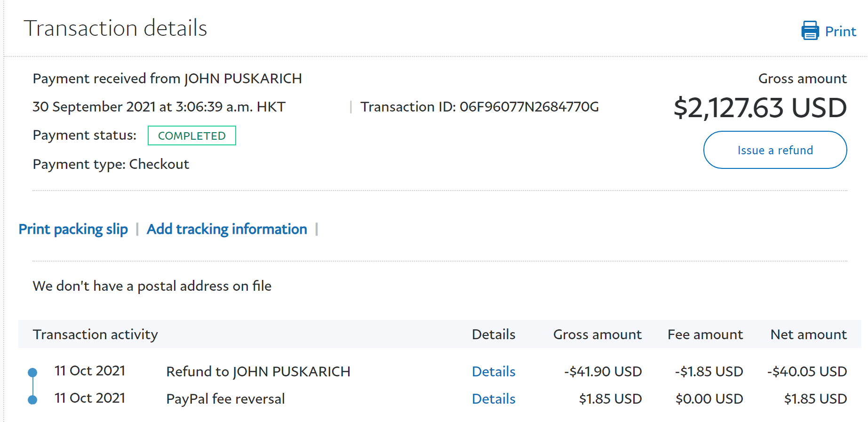Select Add tracking information link

(227, 229)
